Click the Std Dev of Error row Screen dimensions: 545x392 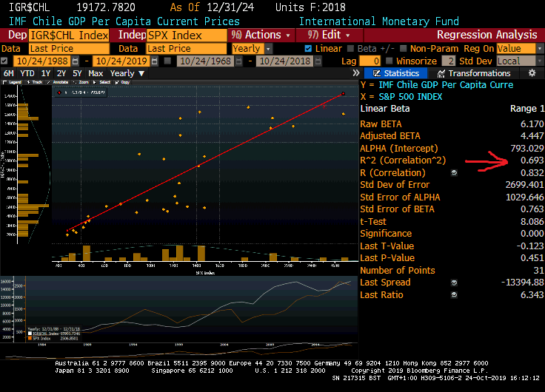coord(452,185)
